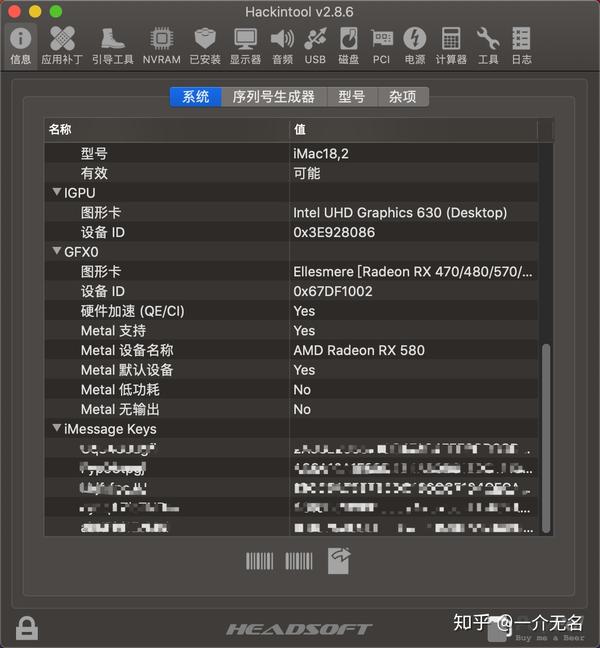
Task: Open the 已安装 installed box icon
Action: [x=205, y=45]
